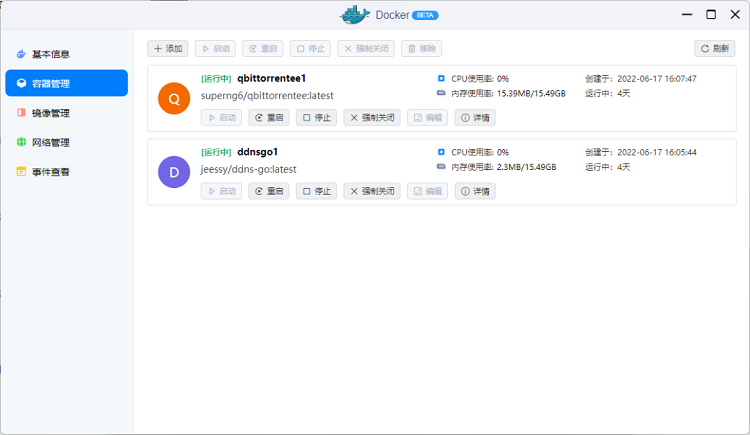Image resolution: width=750 pixels, height=435 pixels.
Task: Click the 添加 button in the toolbar
Action: click(168, 48)
